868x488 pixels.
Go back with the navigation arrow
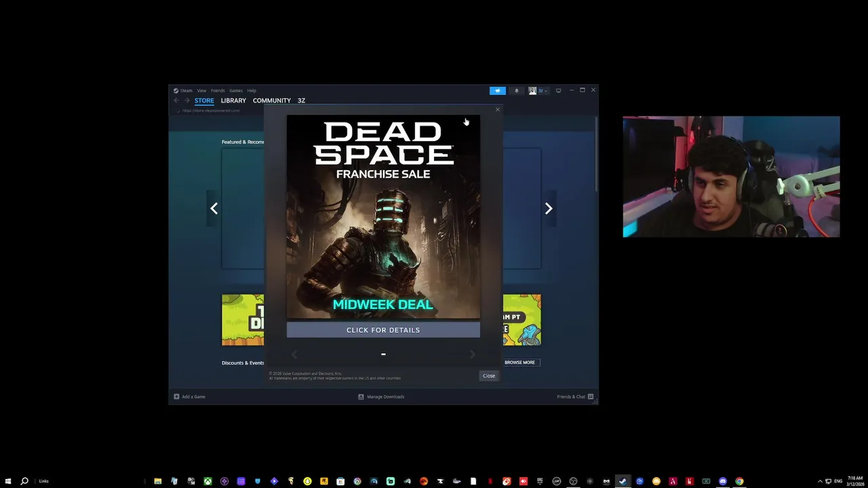pos(176,100)
